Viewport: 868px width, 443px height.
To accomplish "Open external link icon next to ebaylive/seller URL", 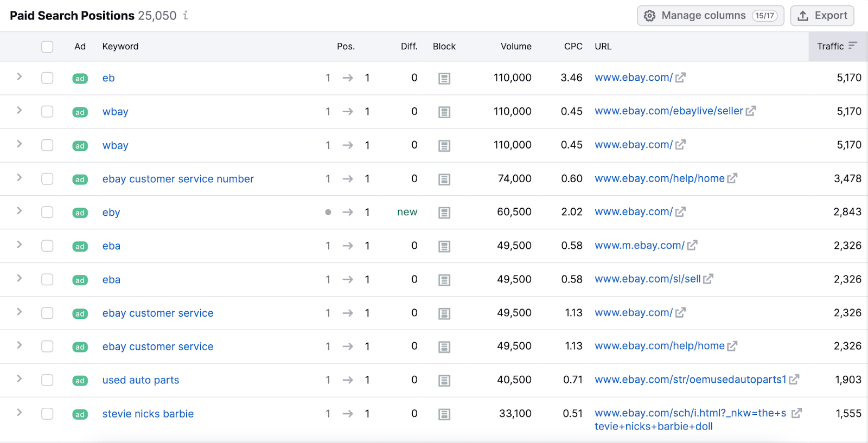I will (751, 111).
